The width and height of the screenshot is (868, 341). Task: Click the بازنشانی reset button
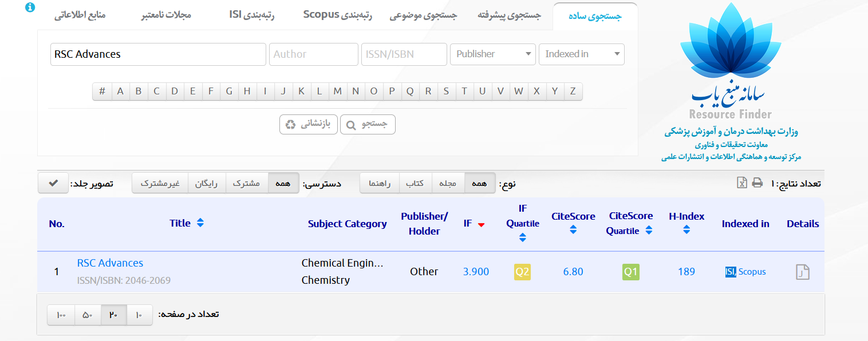coord(308,124)
